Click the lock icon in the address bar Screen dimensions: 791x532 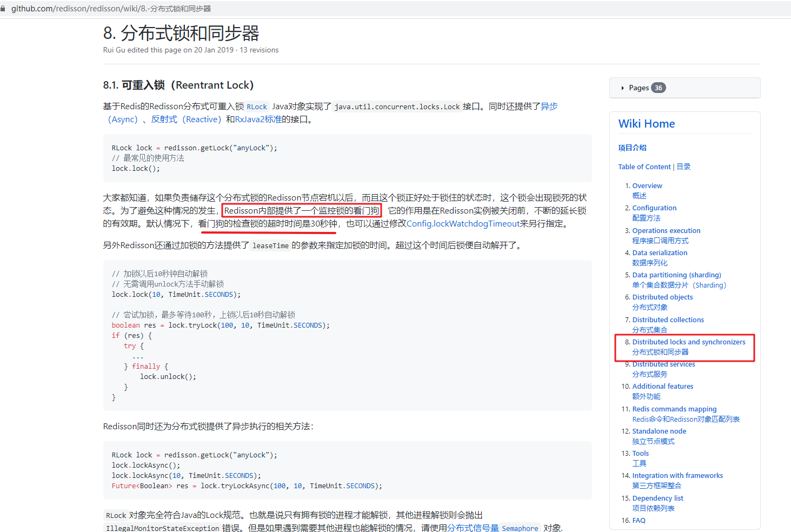pyautogui.click(x=3, y=9)
